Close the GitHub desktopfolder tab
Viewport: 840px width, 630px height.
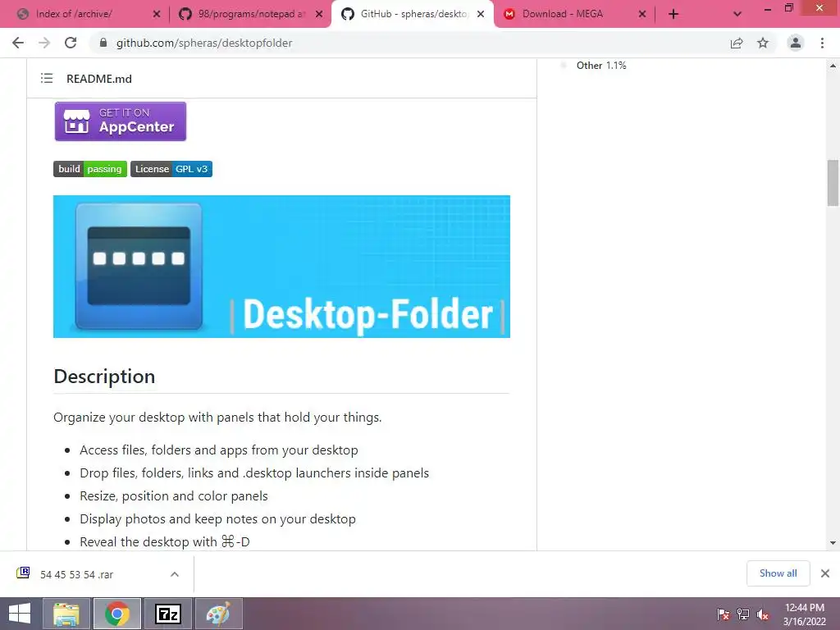pos(481,15)
